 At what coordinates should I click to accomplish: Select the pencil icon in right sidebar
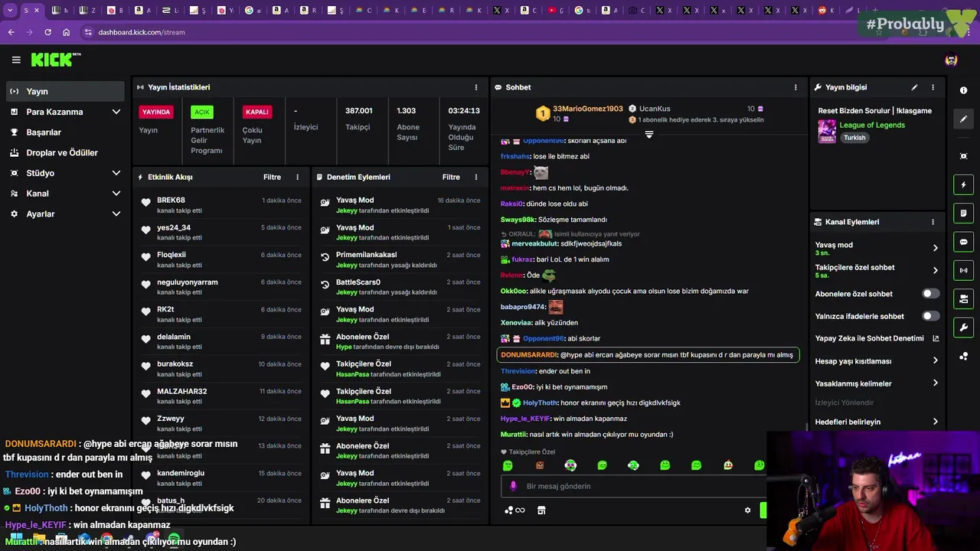(963, 119)
